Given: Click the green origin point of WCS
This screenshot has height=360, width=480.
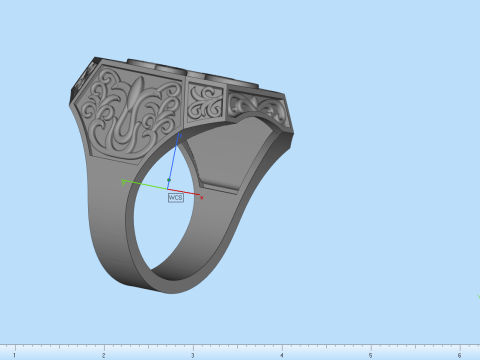Looking at the screenshot, I should [x=169, y=180].
